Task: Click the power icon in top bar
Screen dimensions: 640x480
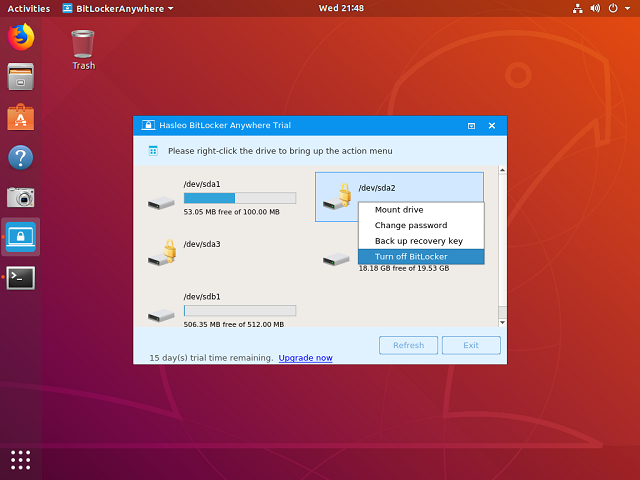Action: 613,8
